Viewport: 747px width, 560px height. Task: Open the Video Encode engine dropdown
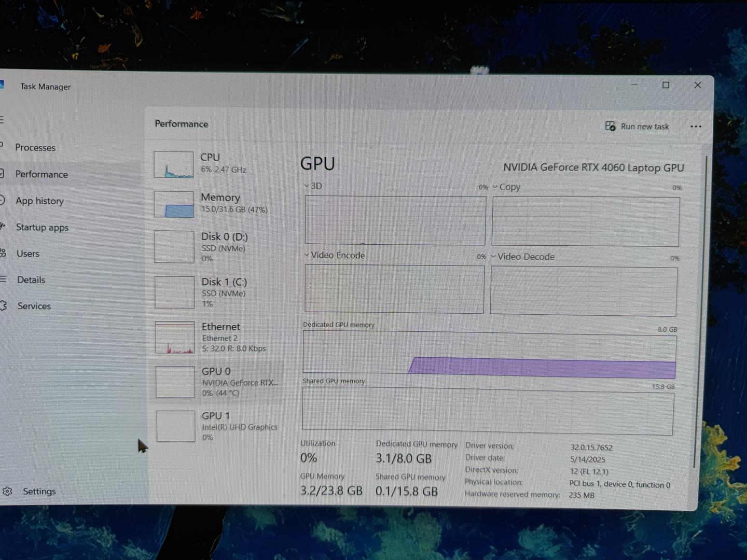(335, 255)
